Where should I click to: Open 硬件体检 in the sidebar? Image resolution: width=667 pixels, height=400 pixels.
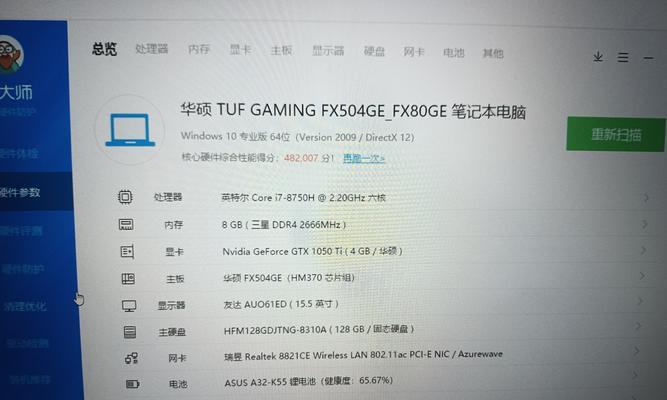(19, 153)
